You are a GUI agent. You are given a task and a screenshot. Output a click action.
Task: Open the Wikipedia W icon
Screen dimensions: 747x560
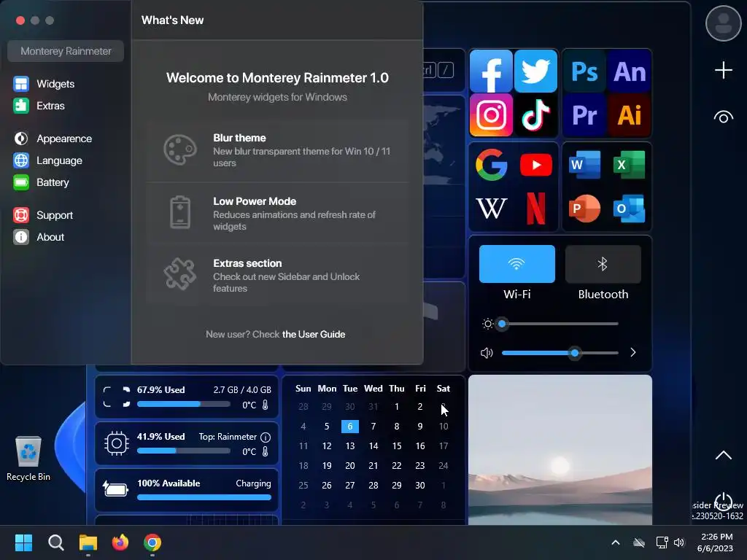click(491, 208)
